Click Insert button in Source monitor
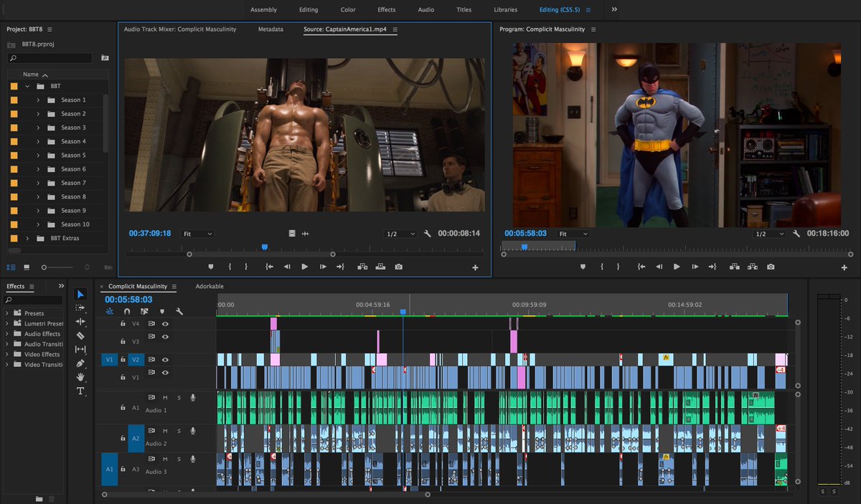The width and height of the screenshot is (861, 504). [362, 267]
